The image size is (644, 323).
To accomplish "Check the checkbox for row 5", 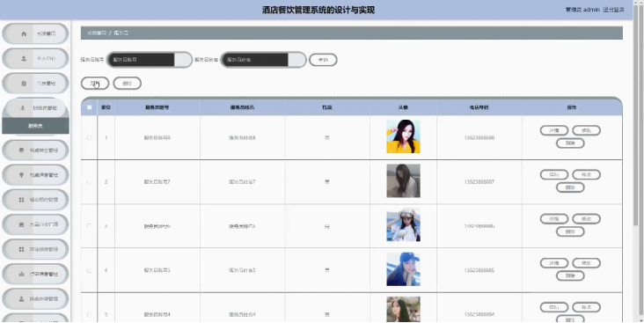I will [89, 314].
